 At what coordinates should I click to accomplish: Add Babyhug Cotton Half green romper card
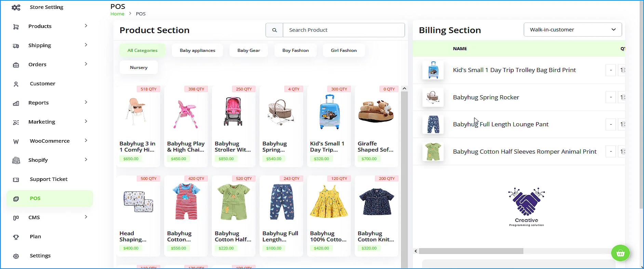[233, 216]
